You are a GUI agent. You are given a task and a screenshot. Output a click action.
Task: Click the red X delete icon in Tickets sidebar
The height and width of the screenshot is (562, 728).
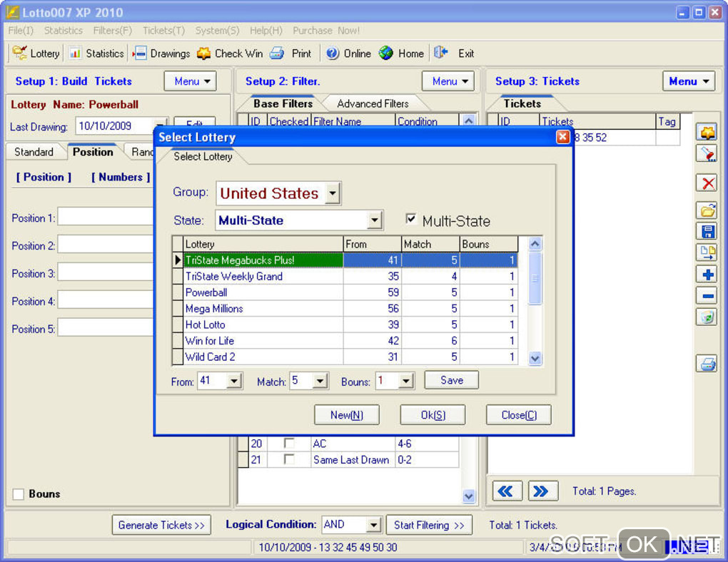click(x=707, y=183)
